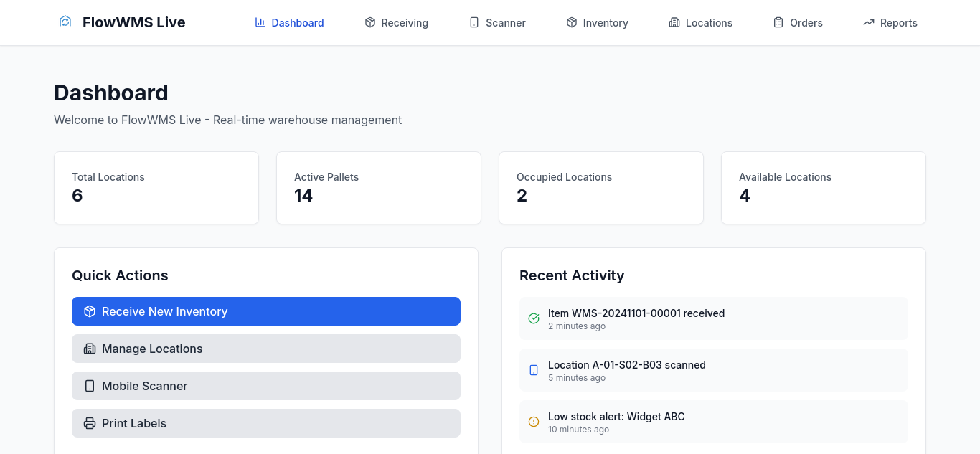Go to the Orders page

[x=798, y=23]
